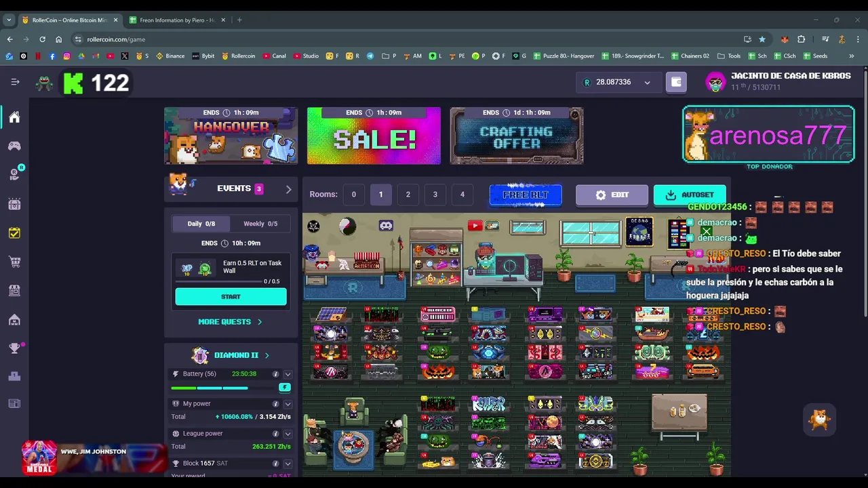Open a new browser tab
Screen dimensions: 868x488
click(x=239, y=20)
